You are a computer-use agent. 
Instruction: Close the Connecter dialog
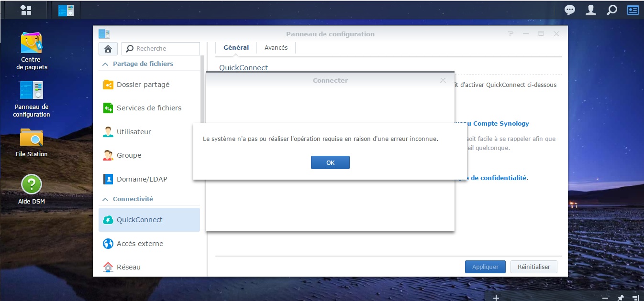(x=443, y=80)
